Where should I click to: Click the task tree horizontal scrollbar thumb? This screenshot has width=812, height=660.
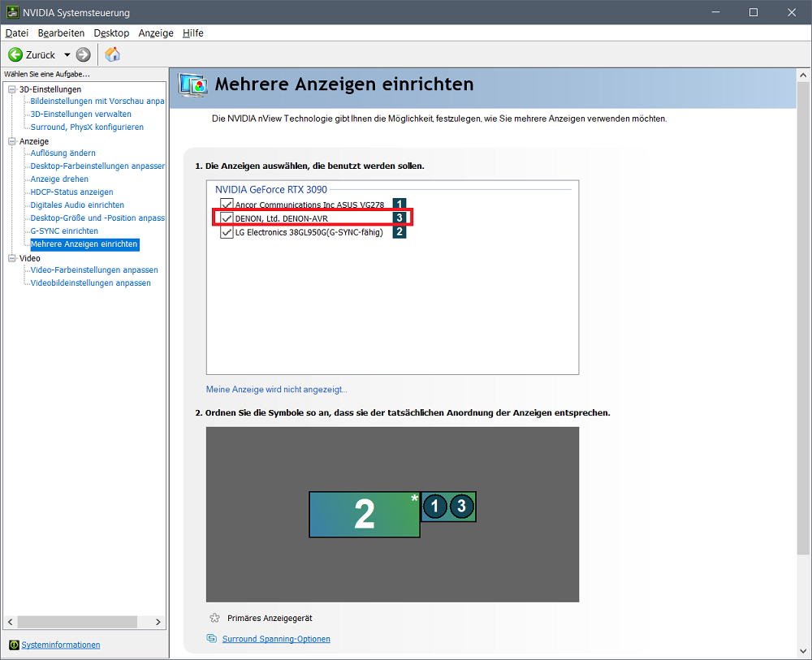coord(77,622)
